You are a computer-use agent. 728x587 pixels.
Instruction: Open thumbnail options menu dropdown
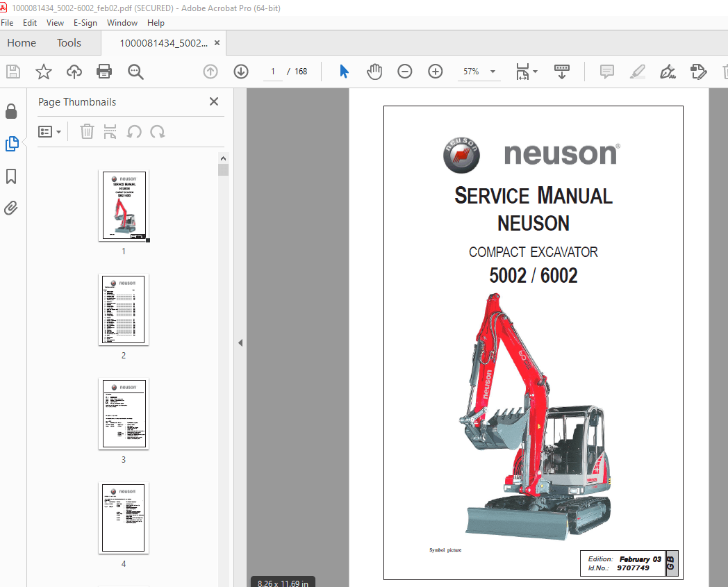coord(50,132)
